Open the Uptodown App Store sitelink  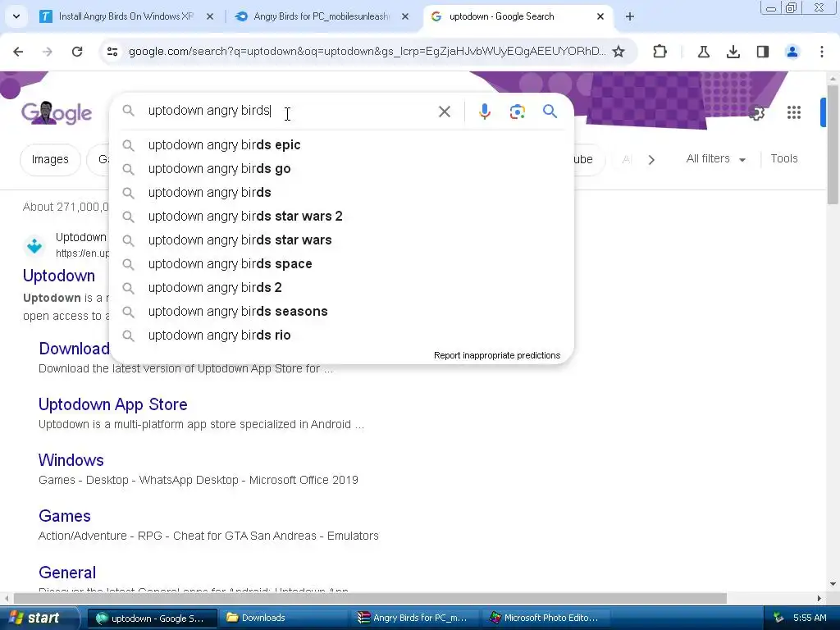113,404
